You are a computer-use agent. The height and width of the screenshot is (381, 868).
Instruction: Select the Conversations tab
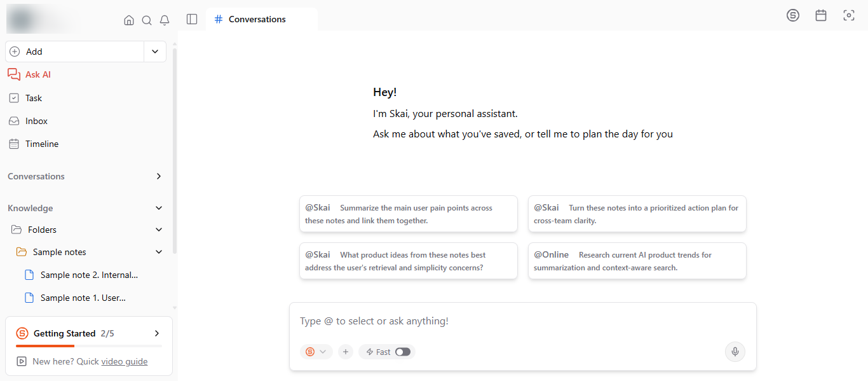click(257, 19)
